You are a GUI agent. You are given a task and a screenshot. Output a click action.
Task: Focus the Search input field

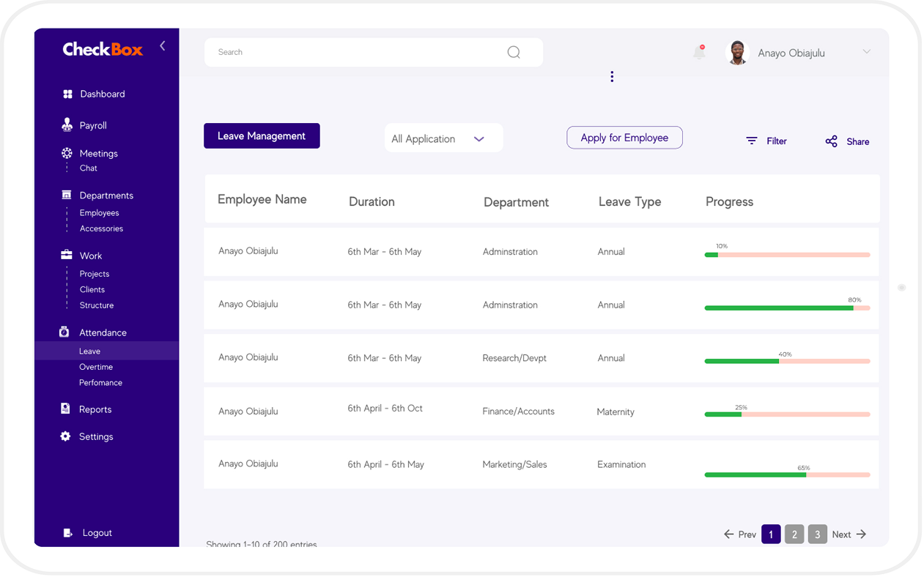(x=352, y=53)
